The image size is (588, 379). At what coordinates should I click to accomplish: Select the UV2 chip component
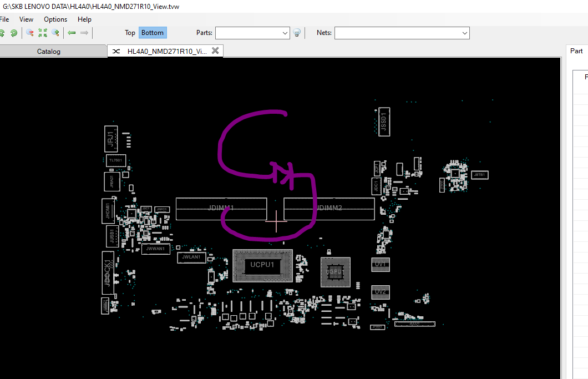tap(381, 292)
